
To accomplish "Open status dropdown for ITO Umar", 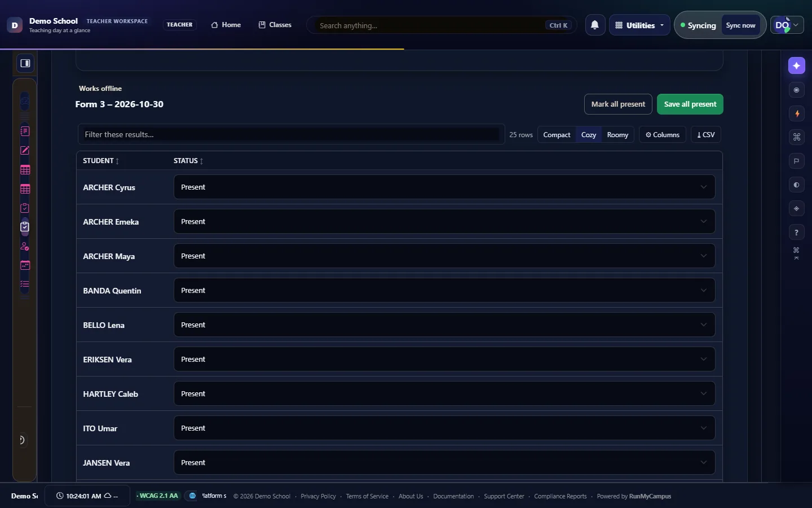I will [444, 428].
